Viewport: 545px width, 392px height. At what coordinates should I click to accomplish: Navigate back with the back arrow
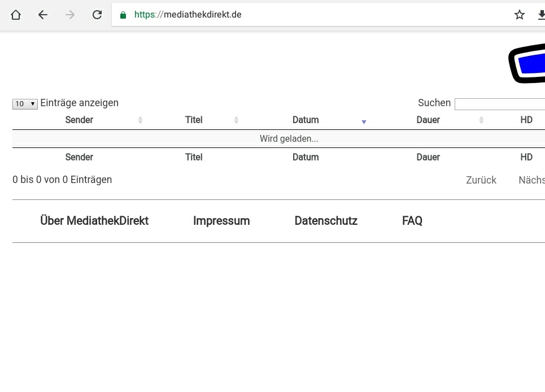(x=43, y=15)
